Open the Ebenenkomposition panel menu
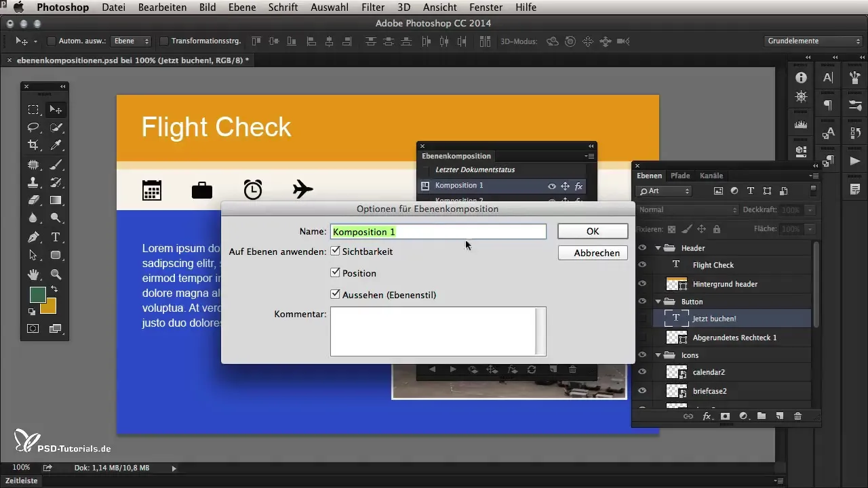 point(589,156)
